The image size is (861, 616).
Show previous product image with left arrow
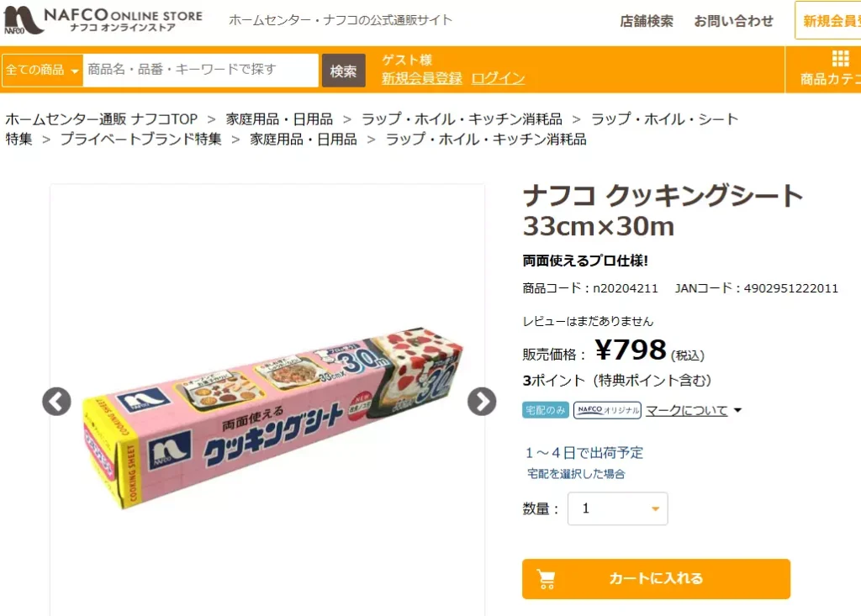pyautogui.click(x=56, y=401)
